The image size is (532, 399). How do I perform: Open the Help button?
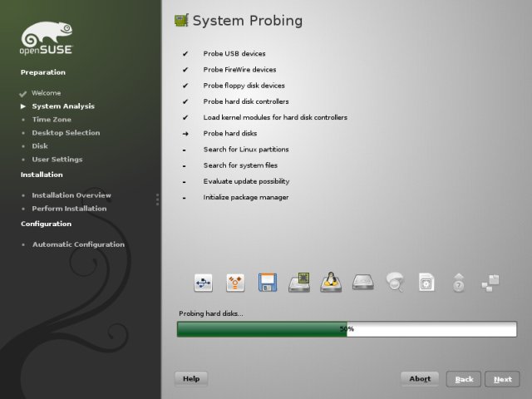point(191,379)
